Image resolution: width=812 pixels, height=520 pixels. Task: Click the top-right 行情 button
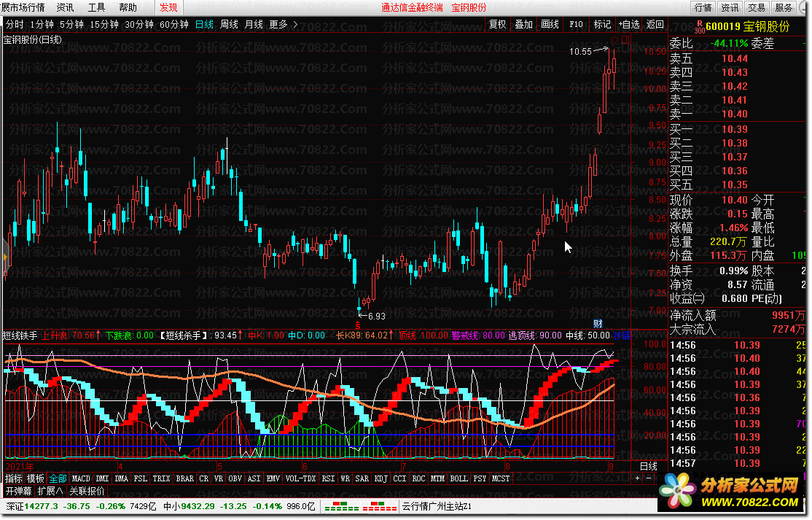click(703, 7)
